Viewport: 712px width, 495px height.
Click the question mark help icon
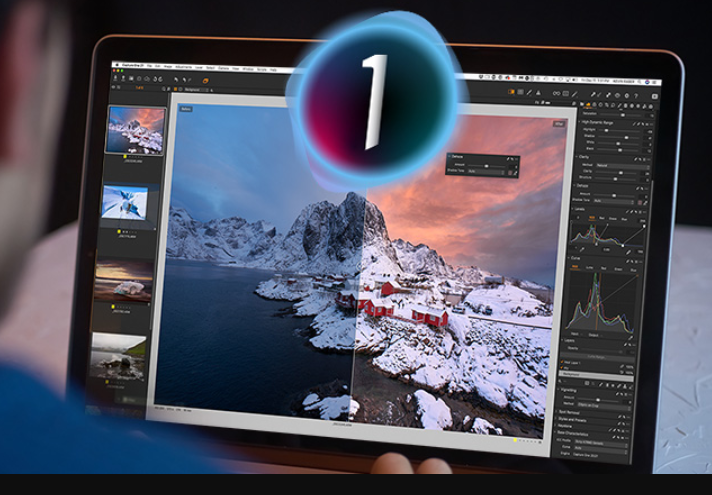pos(636,96)
